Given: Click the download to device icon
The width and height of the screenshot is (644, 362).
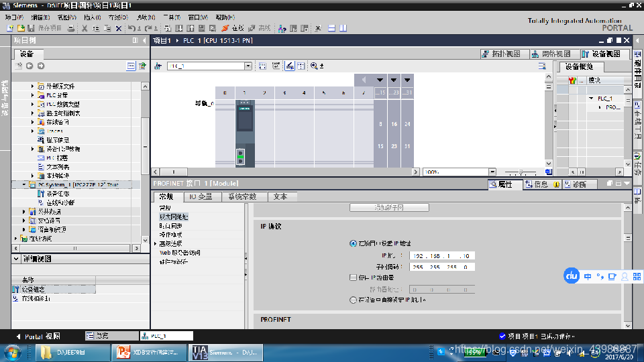Looking at the screenshot, I should (x=179, y=28).
